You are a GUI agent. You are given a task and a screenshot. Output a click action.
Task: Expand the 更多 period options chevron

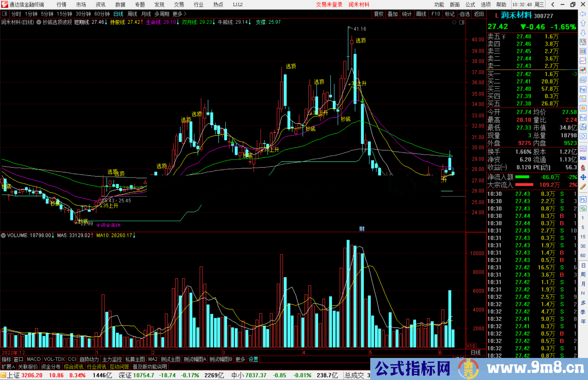[x=185, y=14]
